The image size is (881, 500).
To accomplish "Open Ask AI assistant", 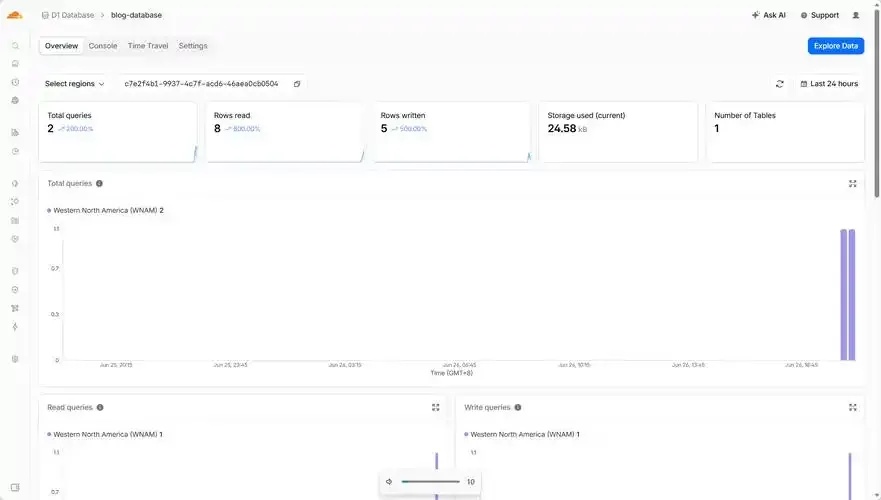I will [769, 15].
